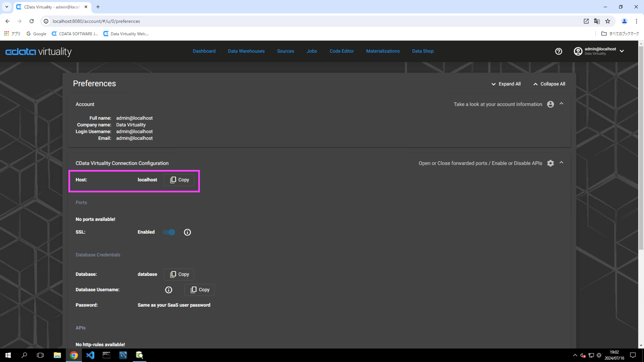This screenshot has height=362, width=644.
Task: Collapse the Account section chevron
Action: 561,104
